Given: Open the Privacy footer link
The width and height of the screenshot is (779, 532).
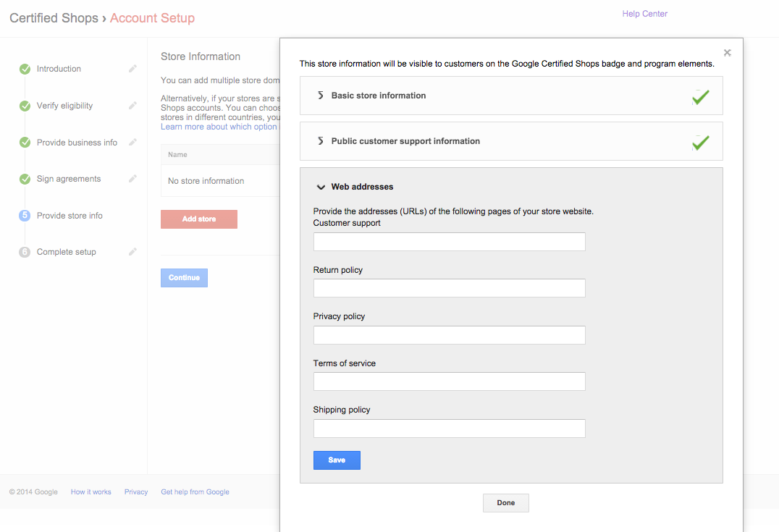Looking at the screenshot, I should click(136, 491).
